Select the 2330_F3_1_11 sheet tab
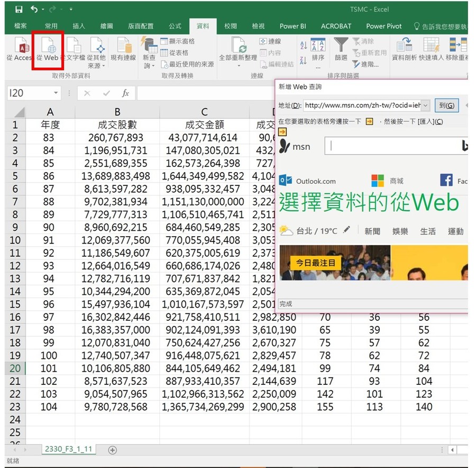The image size is (476, 468). click(x=69, y=449)
